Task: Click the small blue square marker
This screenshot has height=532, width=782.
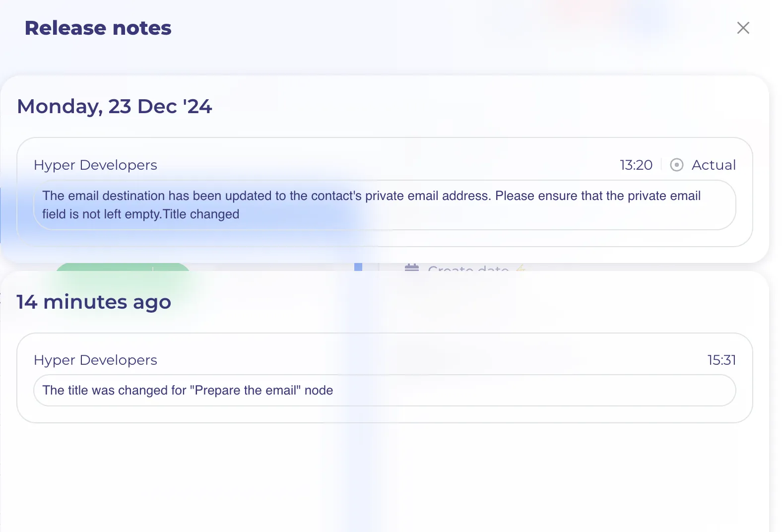Action: pyautogui.click(x=358, y=267)
